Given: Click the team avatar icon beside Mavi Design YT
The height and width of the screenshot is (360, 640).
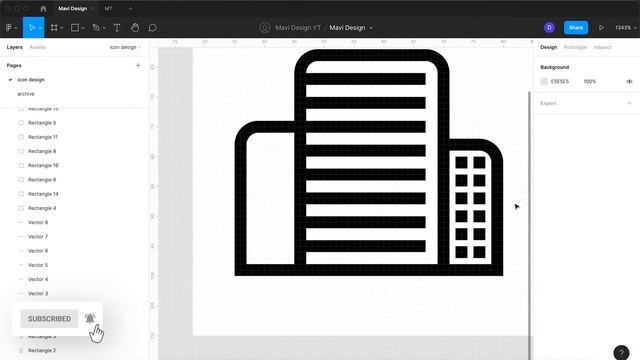Looking at the screenshot, I should click(264, 28).
